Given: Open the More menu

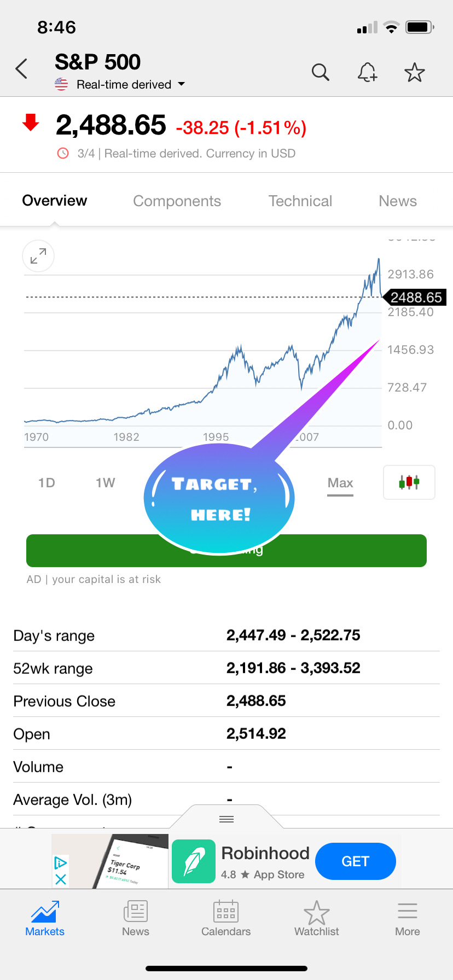Looking at the screenshot, I should [x=408, y=919].
